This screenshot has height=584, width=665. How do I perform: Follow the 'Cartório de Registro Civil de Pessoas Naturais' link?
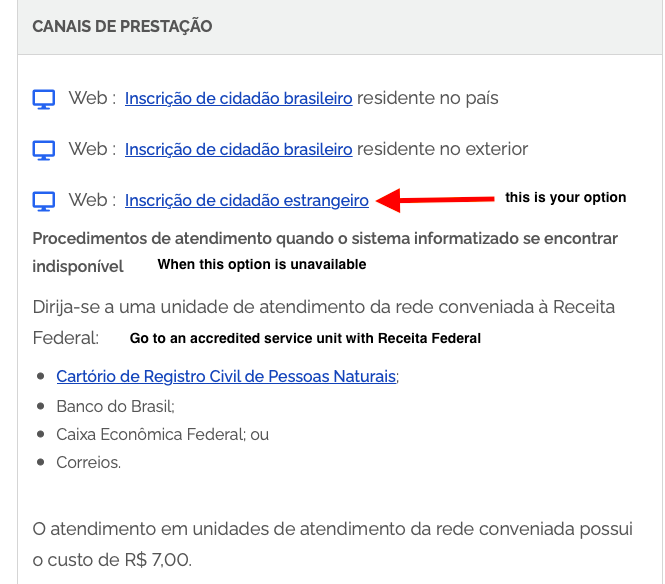click(226, 376)
